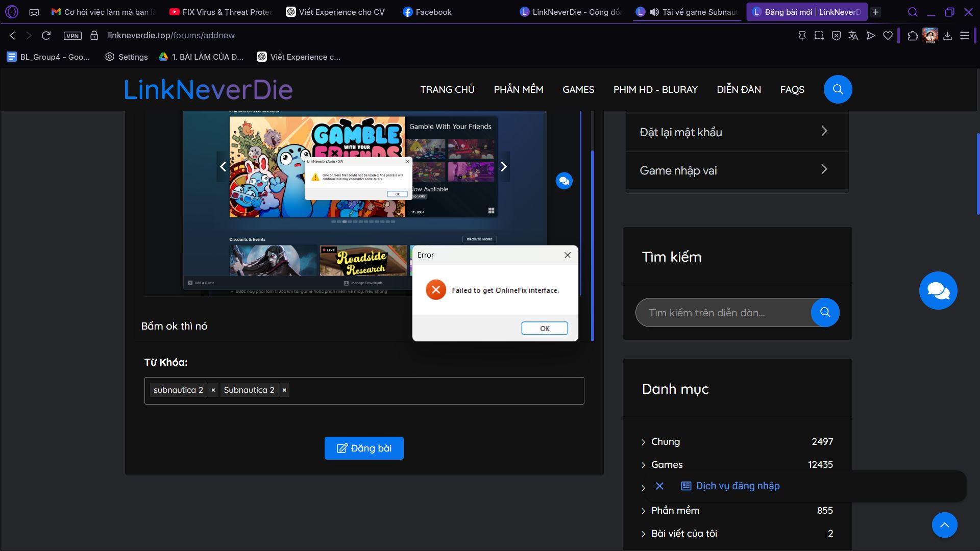The height and width of the screenshot is (551, 980).
Task: Show the browser downloads
Action: click(948, 35)
